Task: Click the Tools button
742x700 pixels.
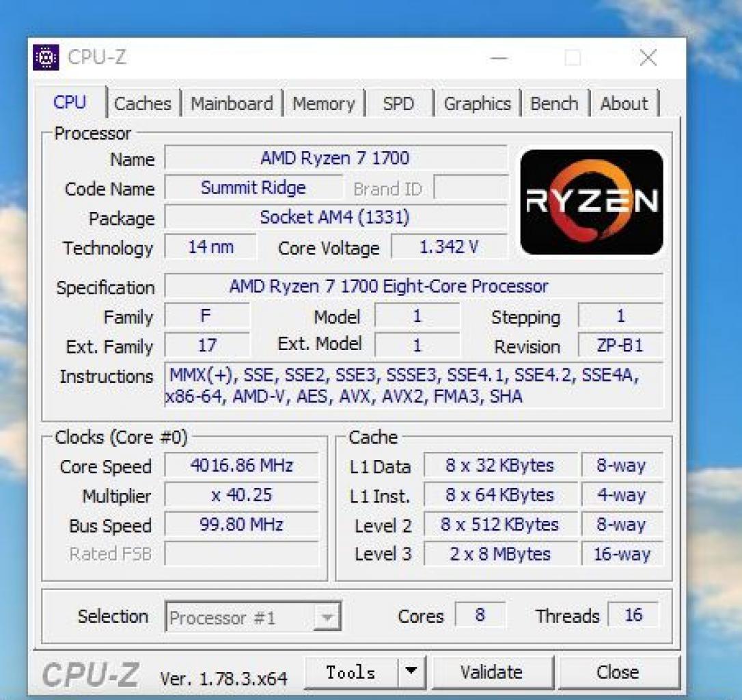Action: pos(351,672)
